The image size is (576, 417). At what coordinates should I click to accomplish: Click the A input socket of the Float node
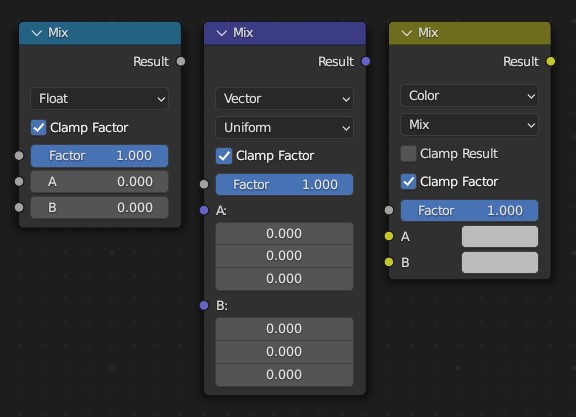pos(19,181)
